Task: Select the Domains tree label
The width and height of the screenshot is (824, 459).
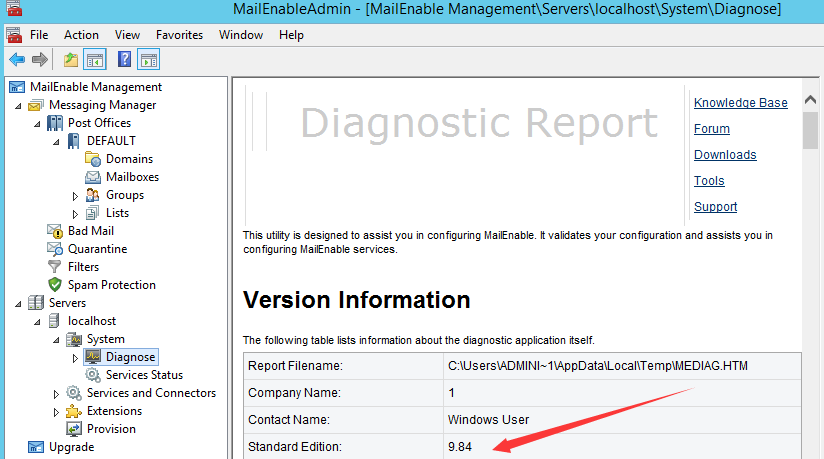Action: [x=129, y=159]
